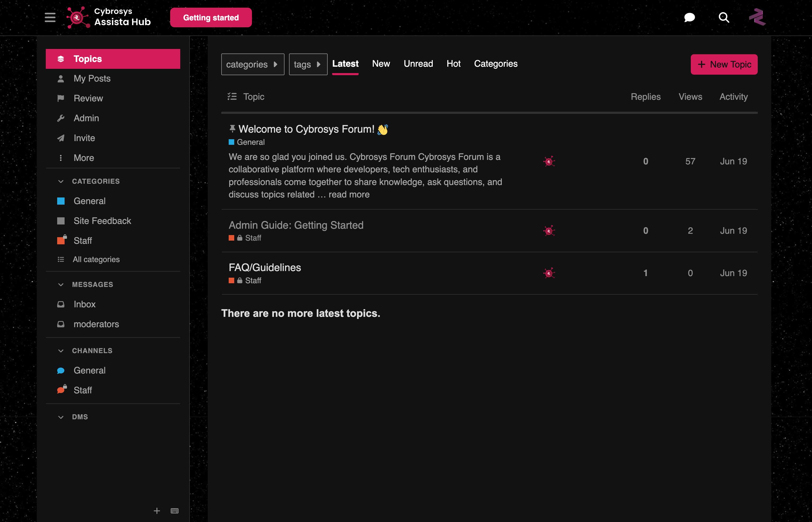Click gray Site Feedback category swatch

[x=61, y=221]
